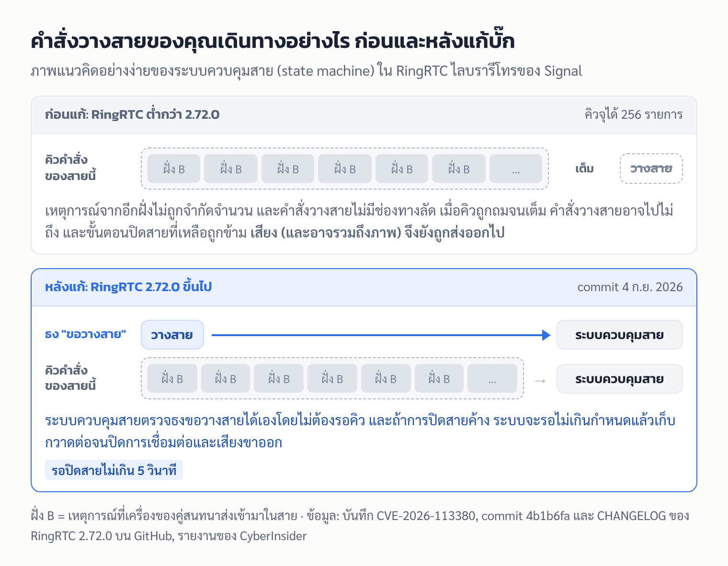Image resolution: width=728 pixels, height=566 pixels.
Task: Click the ระบบควบคุมสาย box at the blue arrow's end
Action: tap(619, 335)
